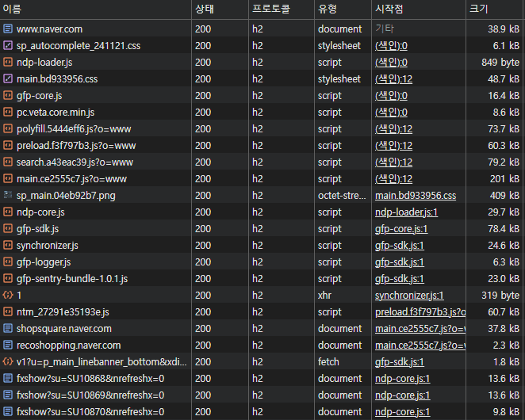This screenshot has width=525, height=420.
Task: Click the script icon next to gfp-core.js
Action: point(8,95)
